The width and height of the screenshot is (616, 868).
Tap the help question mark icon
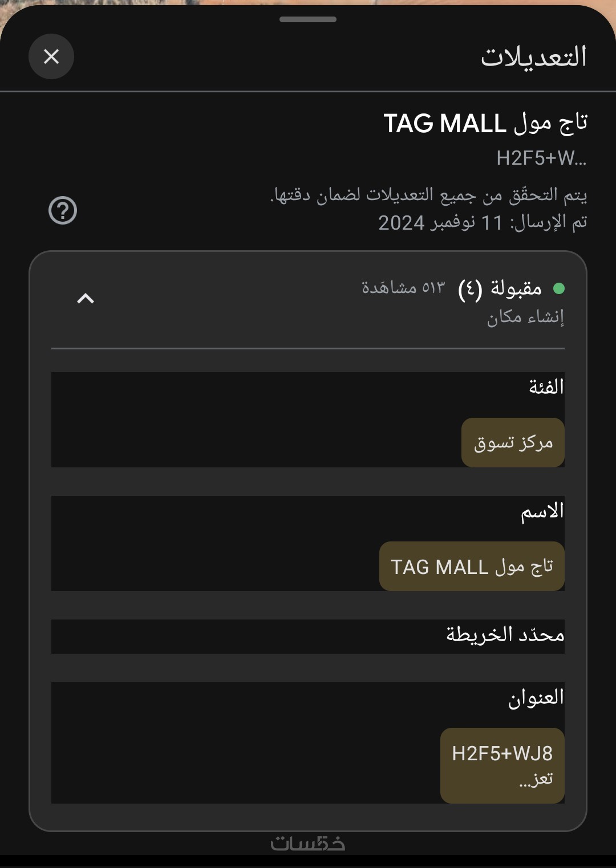pyautogui.click(x=63, y=210)
